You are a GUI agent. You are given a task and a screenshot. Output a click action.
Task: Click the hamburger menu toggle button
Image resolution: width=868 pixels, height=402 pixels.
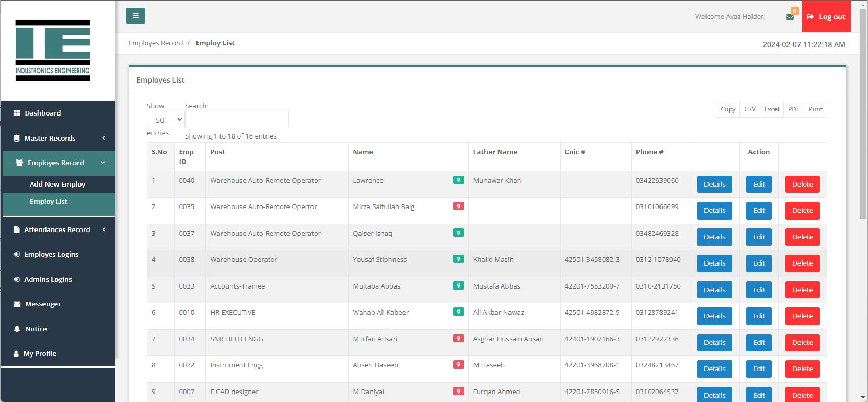[x=135, y=16]
